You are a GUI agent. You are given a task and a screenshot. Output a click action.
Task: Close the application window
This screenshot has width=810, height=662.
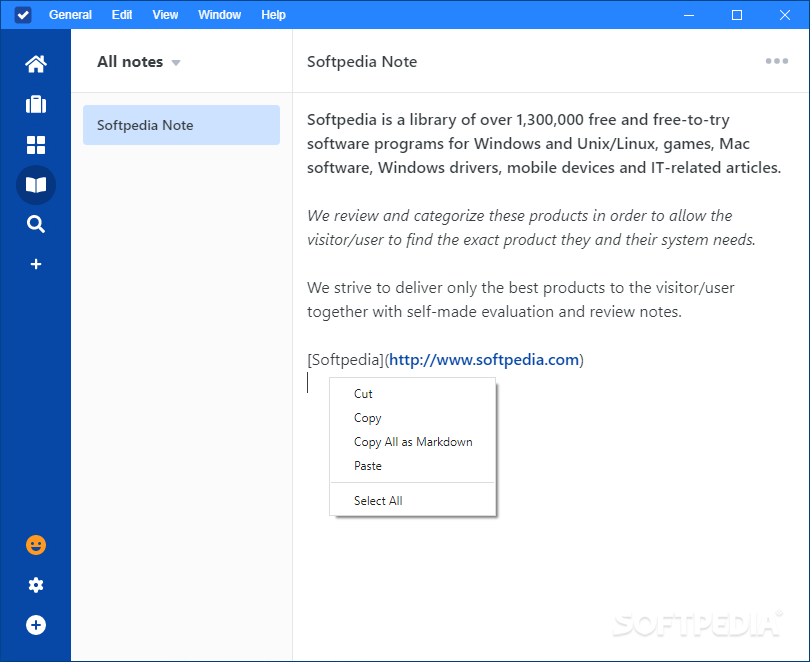[785, 15]
